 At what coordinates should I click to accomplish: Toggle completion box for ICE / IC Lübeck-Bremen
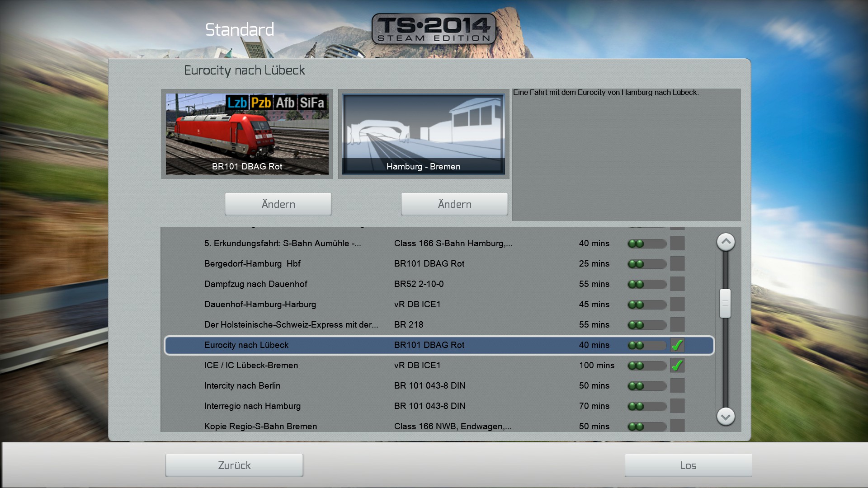point(677,366)
